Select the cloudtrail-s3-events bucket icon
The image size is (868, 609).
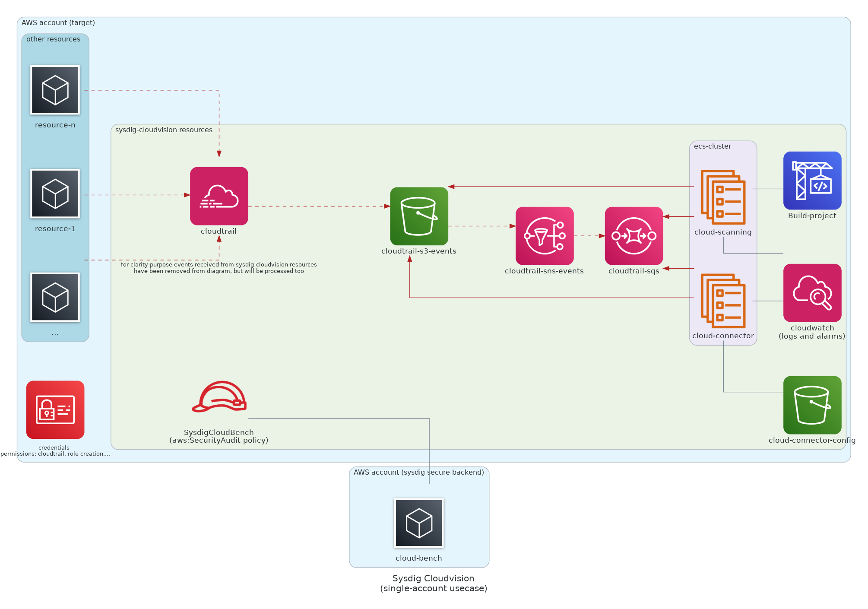click(x=419, y=216)
